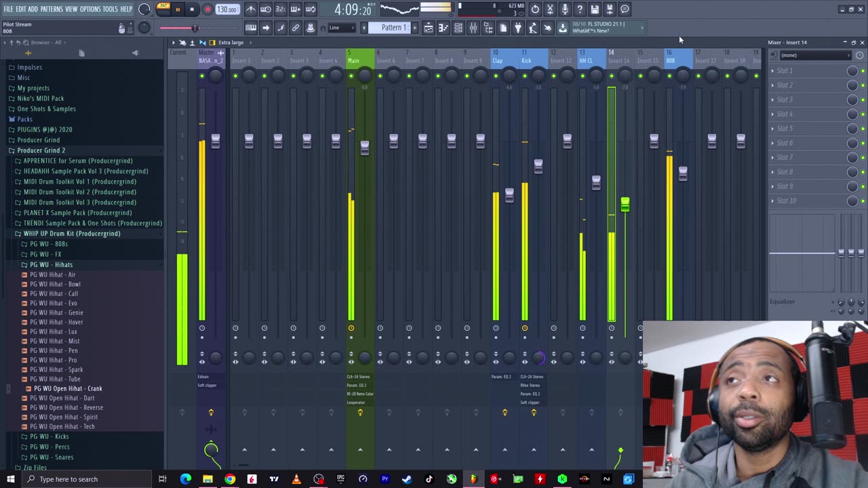Click the main pitch slider handle
Viewport: 868px width, 488px height.
point(195,28)
